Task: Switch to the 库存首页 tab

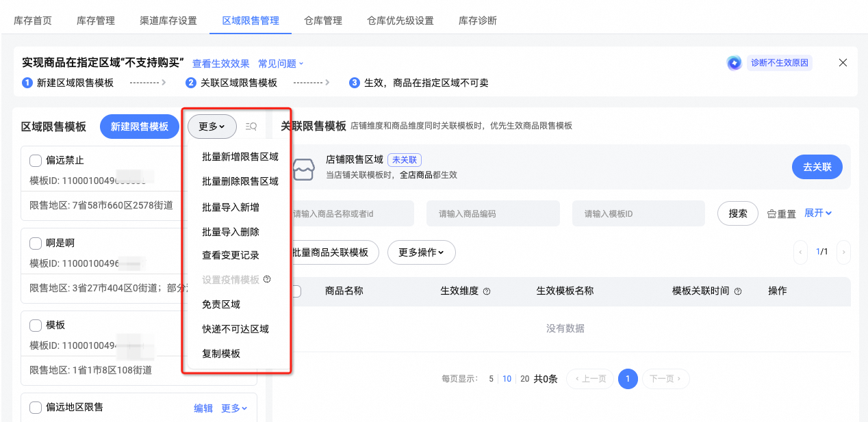Action: [x=33, y=21]
